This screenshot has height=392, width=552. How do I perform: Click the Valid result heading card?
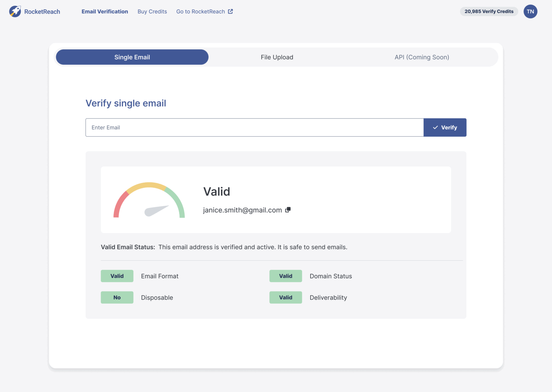(x=217, y=191)
